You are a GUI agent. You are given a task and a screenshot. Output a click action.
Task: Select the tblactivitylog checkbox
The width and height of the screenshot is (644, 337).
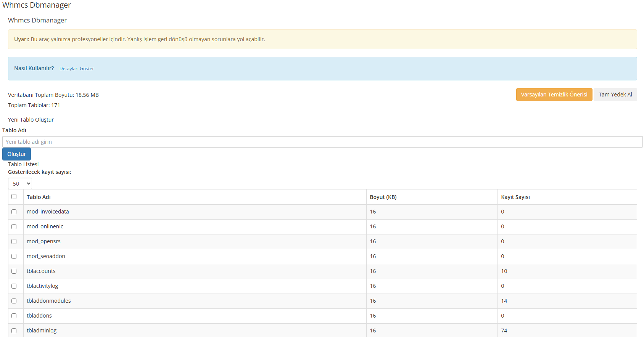tap(14, 286)
